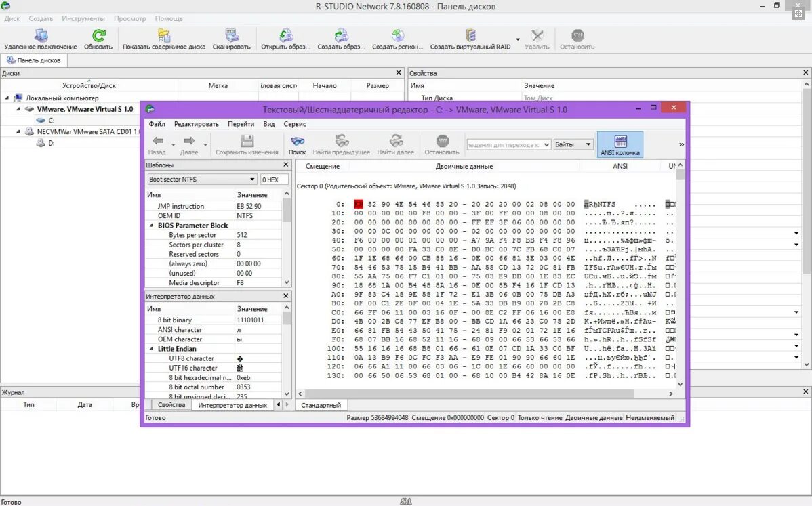
Task: Click the Размер column header in Диски
Action: pyautogui.click(x=378, y=85)
